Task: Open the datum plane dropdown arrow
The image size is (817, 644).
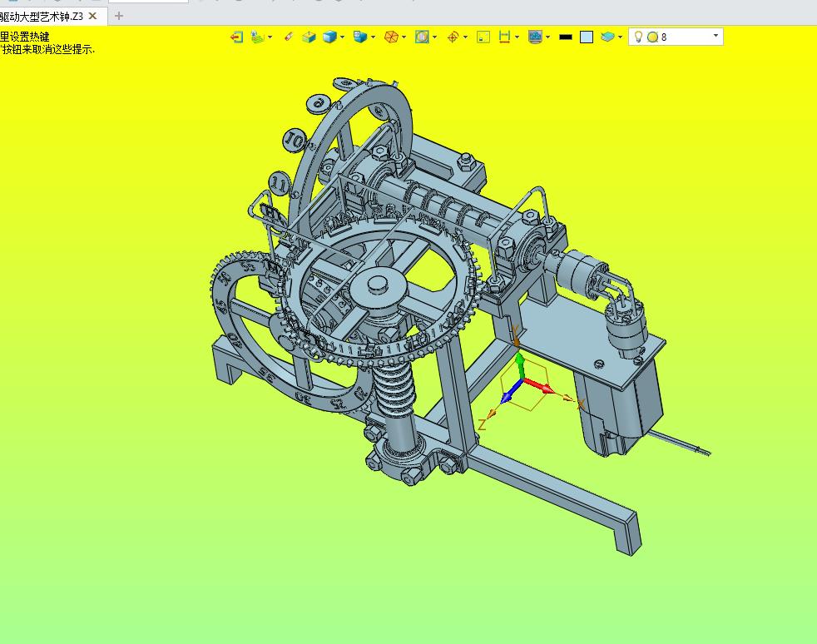Action: [x=270, y=37]
